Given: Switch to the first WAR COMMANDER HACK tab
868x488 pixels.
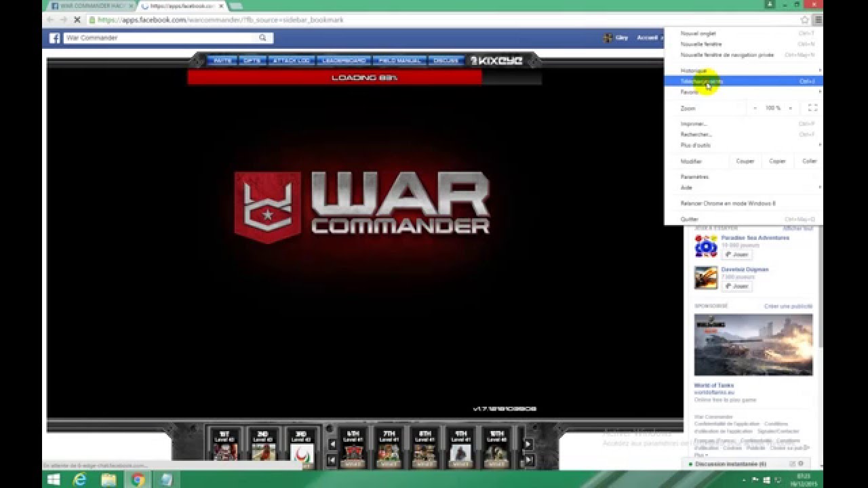Looking at the screenshot, I should (x=91, y=5).
